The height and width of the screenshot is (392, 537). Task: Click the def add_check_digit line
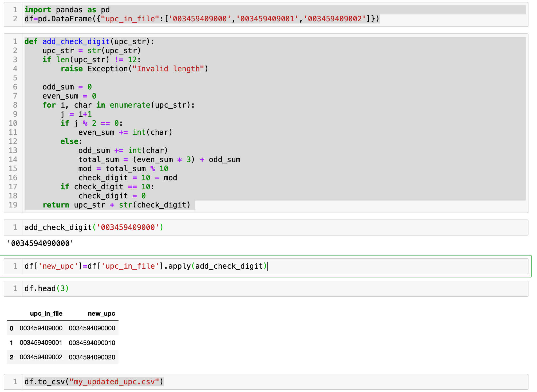pos(89,42)
